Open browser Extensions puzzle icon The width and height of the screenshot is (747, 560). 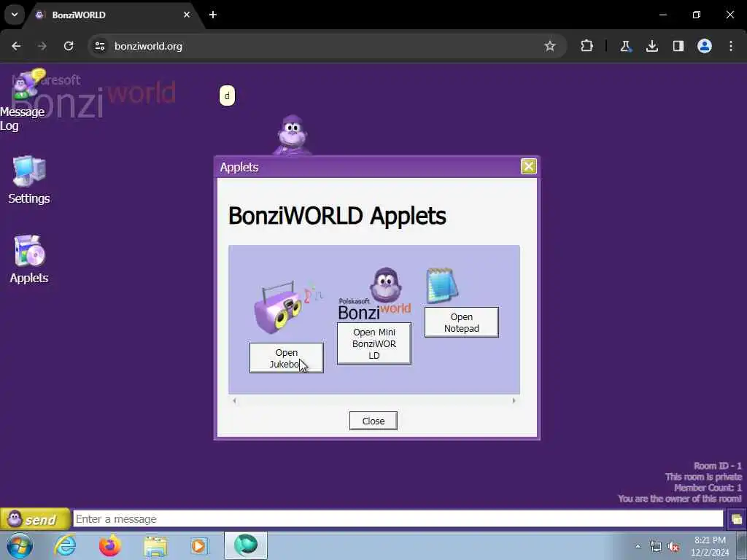click(x=587, y=46)
